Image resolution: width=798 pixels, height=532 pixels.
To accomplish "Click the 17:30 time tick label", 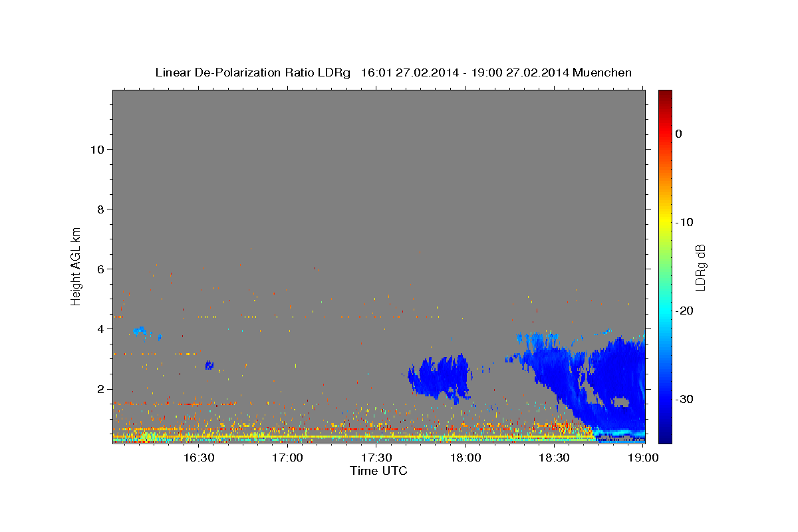I will (x=376, y=458).
